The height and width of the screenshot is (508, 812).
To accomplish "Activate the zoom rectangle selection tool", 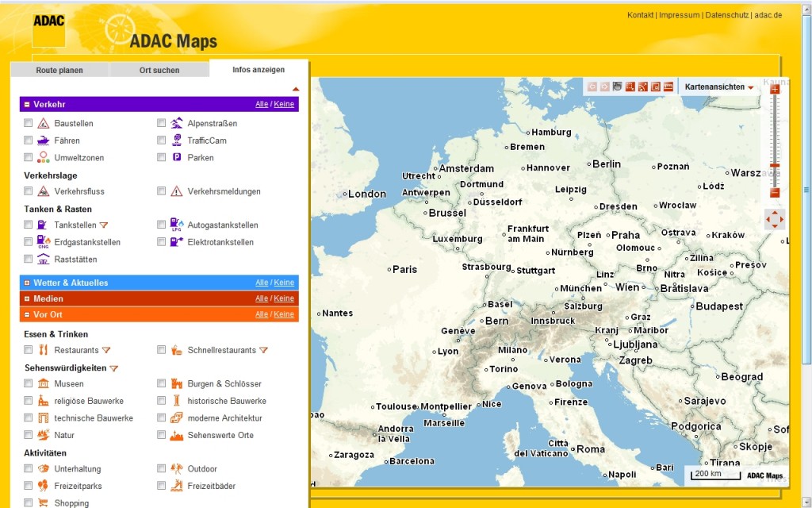I will pyautogui.click(x=630, y=87).
